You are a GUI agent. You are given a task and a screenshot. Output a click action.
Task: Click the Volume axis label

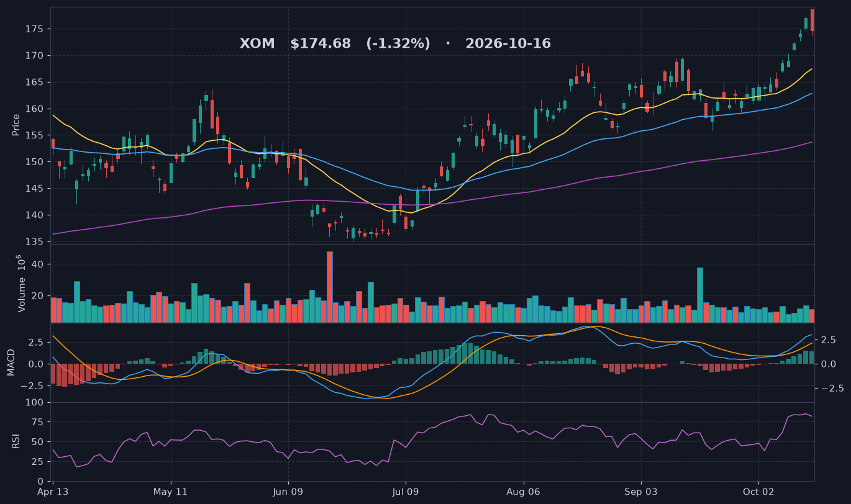pyautogui.click(x=21, y=283)
